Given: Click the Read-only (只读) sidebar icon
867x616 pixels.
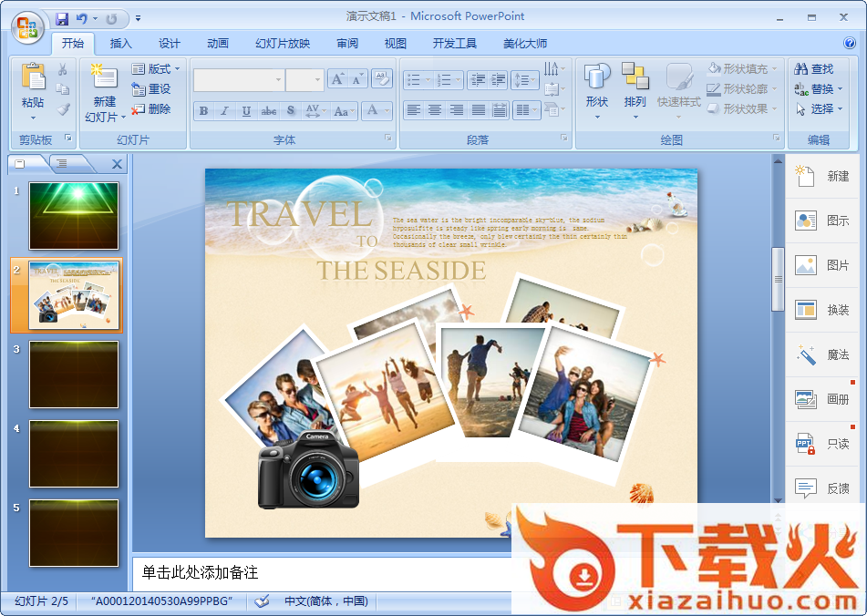Looking at the screenshot, I should pyautogui.click(x=806, y=444).
